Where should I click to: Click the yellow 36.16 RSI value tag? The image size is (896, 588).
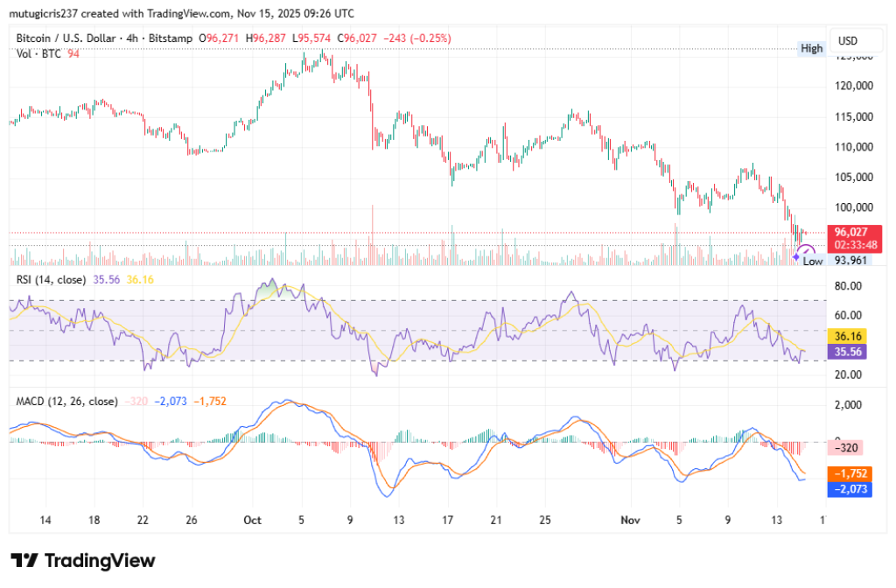pyautogui.click(x=849, y=335)
